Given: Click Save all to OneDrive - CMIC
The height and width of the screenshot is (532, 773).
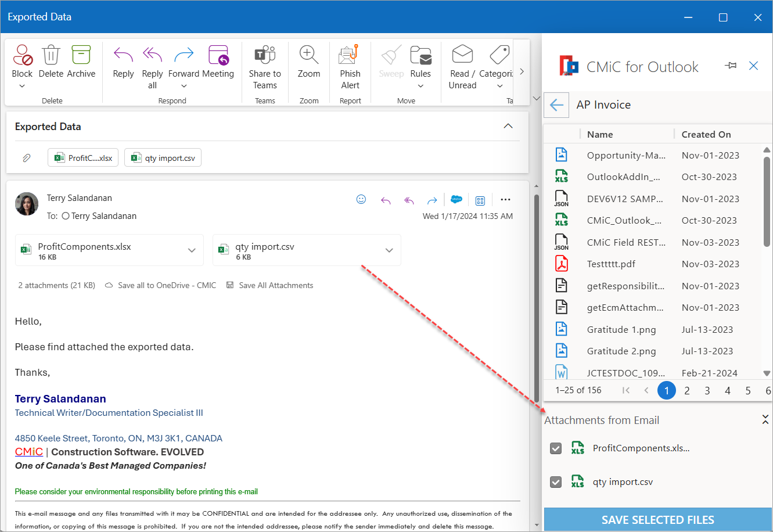Looking at the screenshot, I should (160, 285).
